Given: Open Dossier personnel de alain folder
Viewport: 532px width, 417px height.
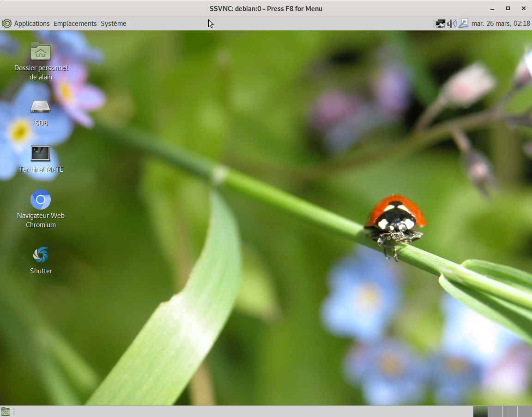Looking at the screenshot, I should 41,51.
